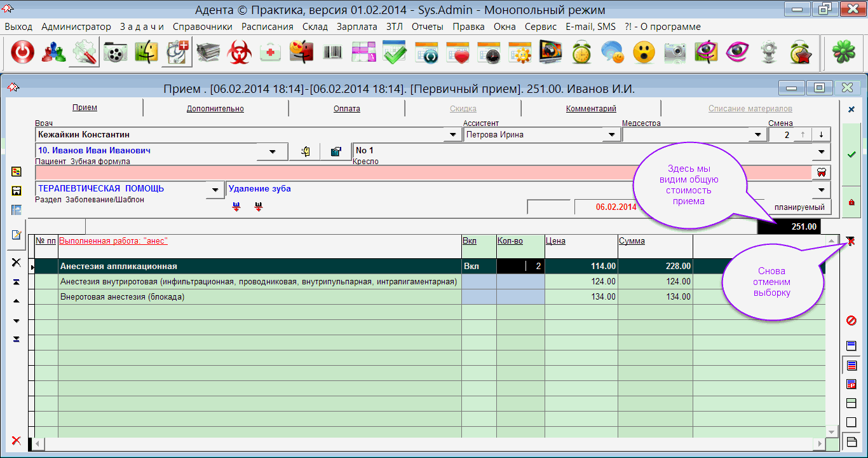Image resolution: width=868 pixels, height=458 pixels.
Task: Cancel the filter with red funnel icon
Action: (x=851, y=240)
